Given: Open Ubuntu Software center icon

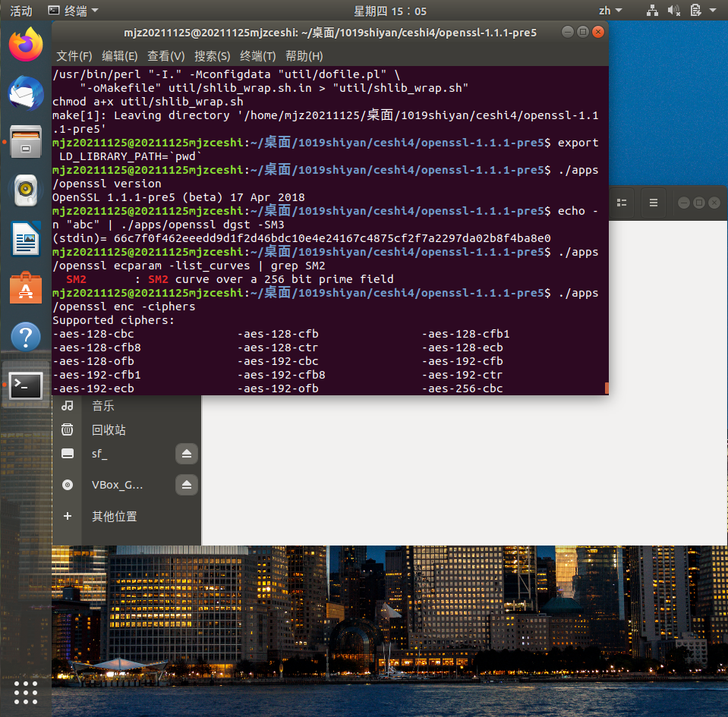Looking at the screenshot, I should (x=26, y=288).
